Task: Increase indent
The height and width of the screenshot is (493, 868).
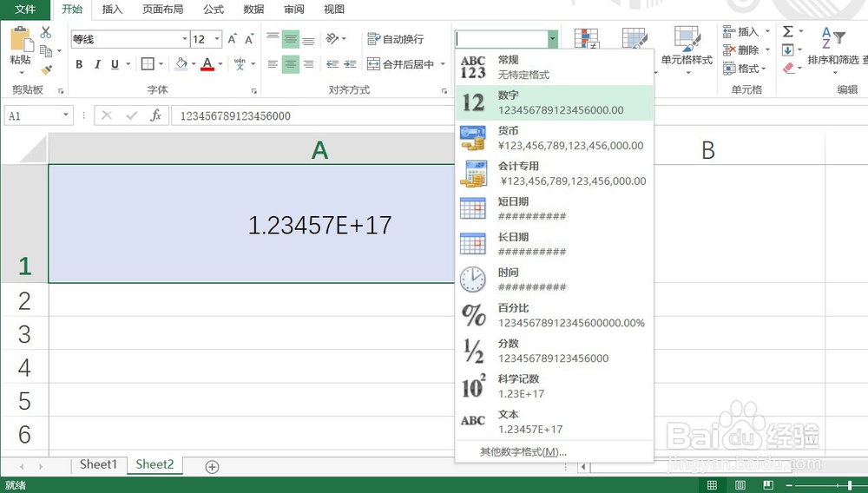Action: (x=350, y=64)
